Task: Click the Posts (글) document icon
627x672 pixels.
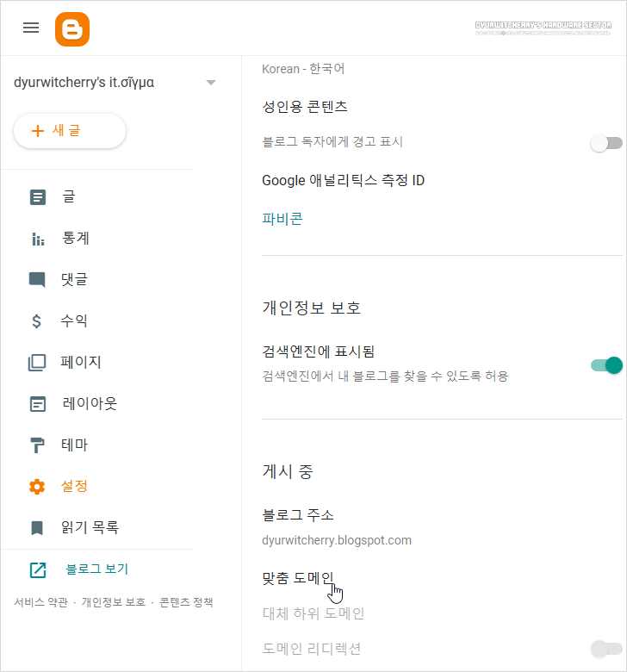Action: pos(38,197)
